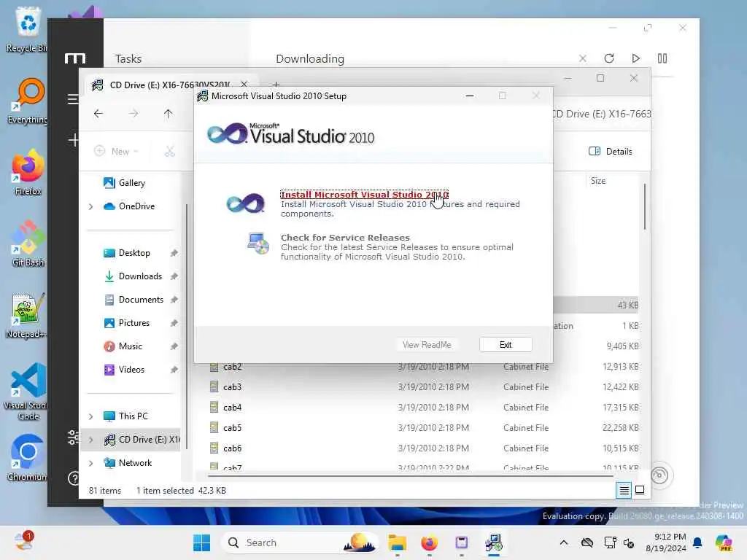Open Desktop quick access folder
The height and width of the screenshot is (560, 747).
[x=134, y=253]
